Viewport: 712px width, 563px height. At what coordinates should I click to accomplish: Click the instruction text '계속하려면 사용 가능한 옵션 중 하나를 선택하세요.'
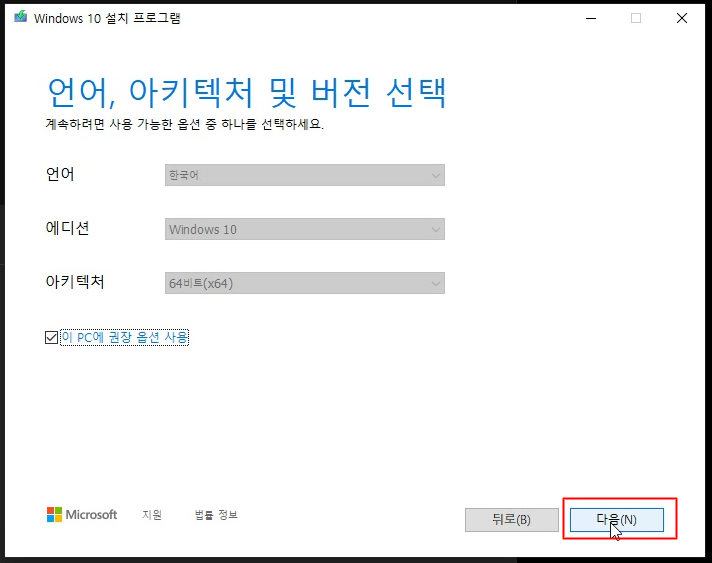coord(185,124)
